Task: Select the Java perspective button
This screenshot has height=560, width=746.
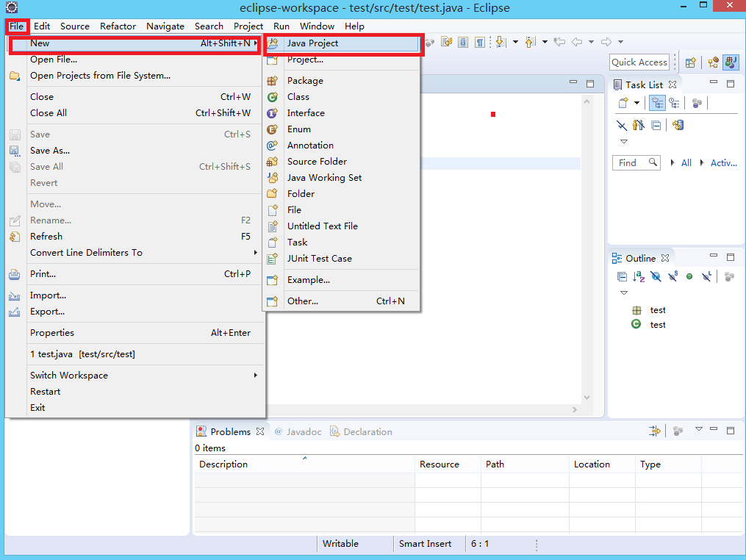Action: pos(731,62)
